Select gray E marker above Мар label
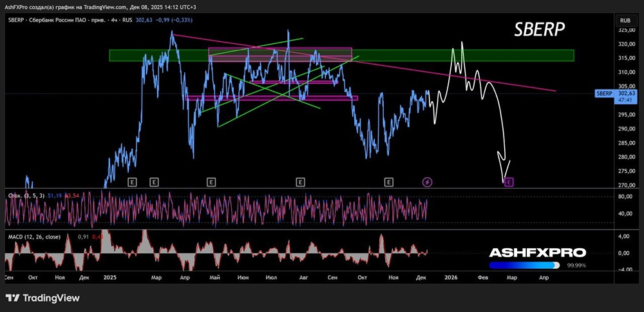Viewport: 644px width, 312px height. tap(154, 181)
